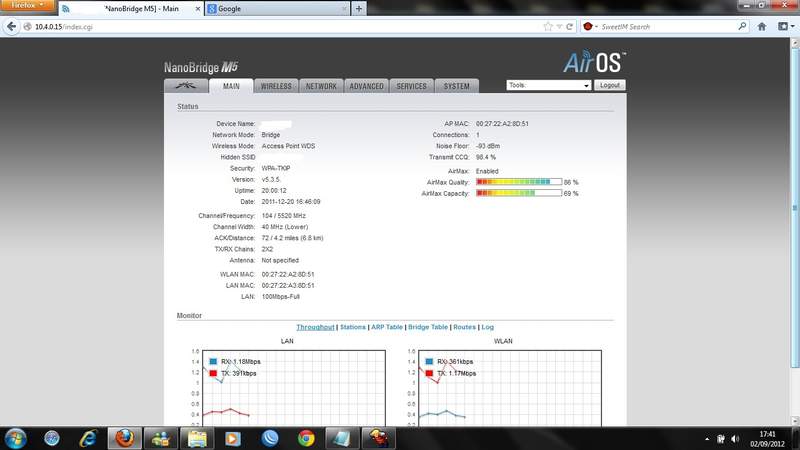Open the Ubiquiti logo tab
Image resolution: width=800 pixels, height=450 pixels.
(186, 86)
